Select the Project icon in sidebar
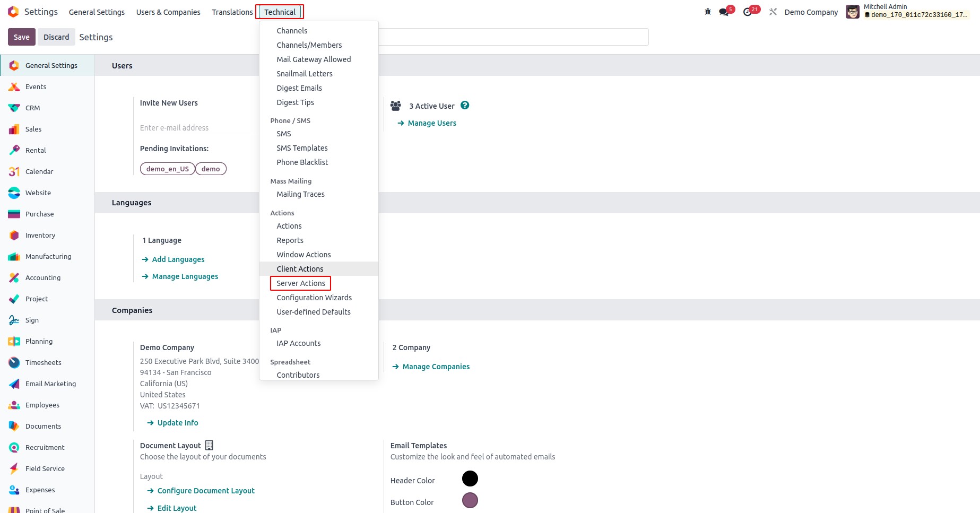Image resolution: width=980 pixels, height=513 pixels. (14, 299)
